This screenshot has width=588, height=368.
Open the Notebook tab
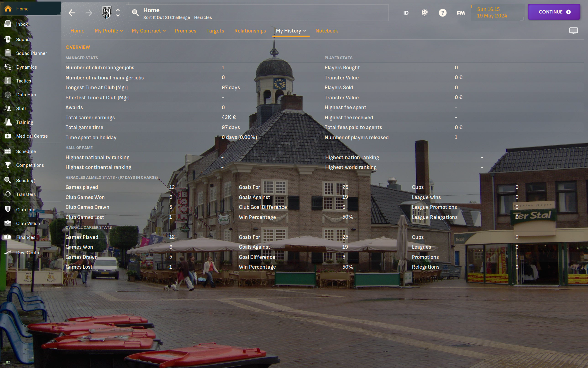pyautogui.click(x=327, y=31)
